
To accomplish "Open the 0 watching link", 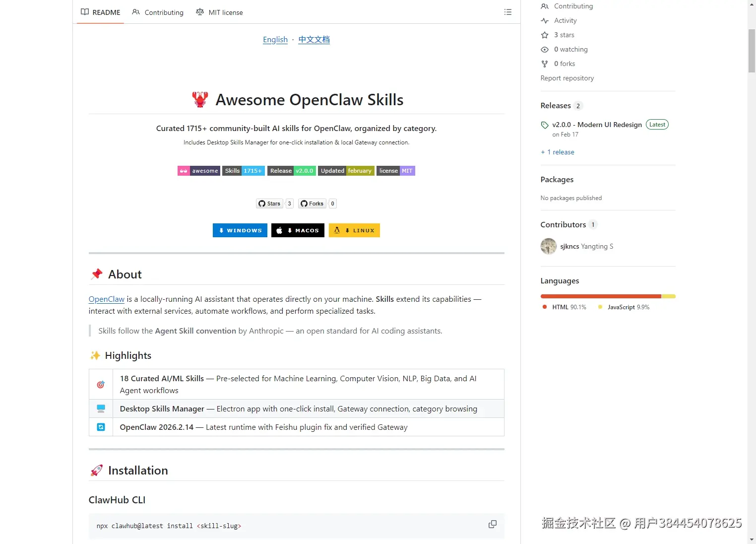I will [571, 49].
